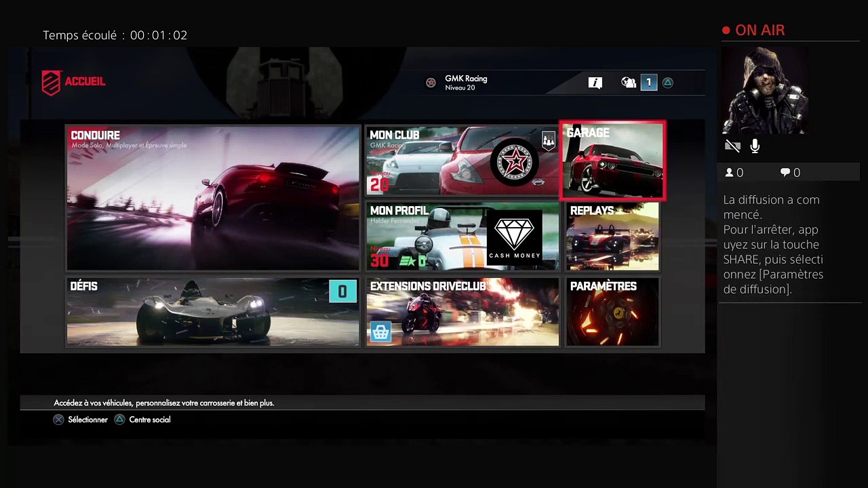The image size is (868, 488).
Task: Click the Temps écoulé timer text
Action: tap(115, 35)
